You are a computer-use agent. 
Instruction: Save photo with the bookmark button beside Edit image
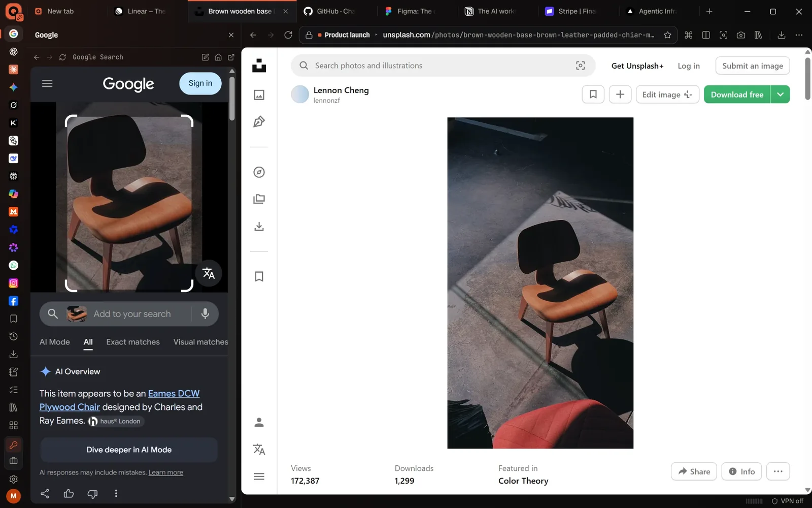[593, 94]
